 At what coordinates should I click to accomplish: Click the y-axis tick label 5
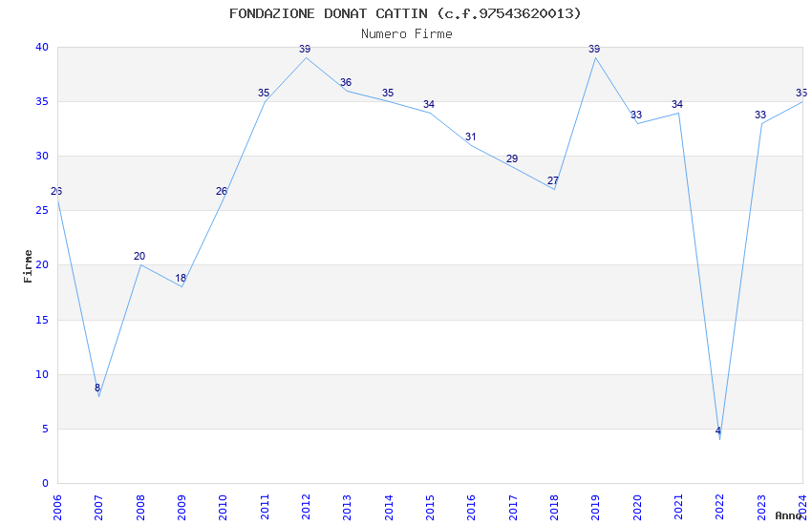[46, 429]
